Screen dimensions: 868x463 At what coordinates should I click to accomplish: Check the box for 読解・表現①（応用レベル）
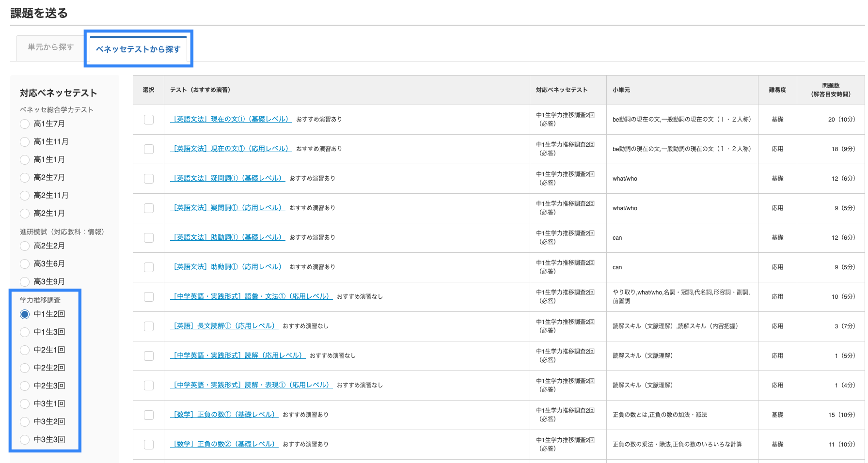tap(149, 386)
